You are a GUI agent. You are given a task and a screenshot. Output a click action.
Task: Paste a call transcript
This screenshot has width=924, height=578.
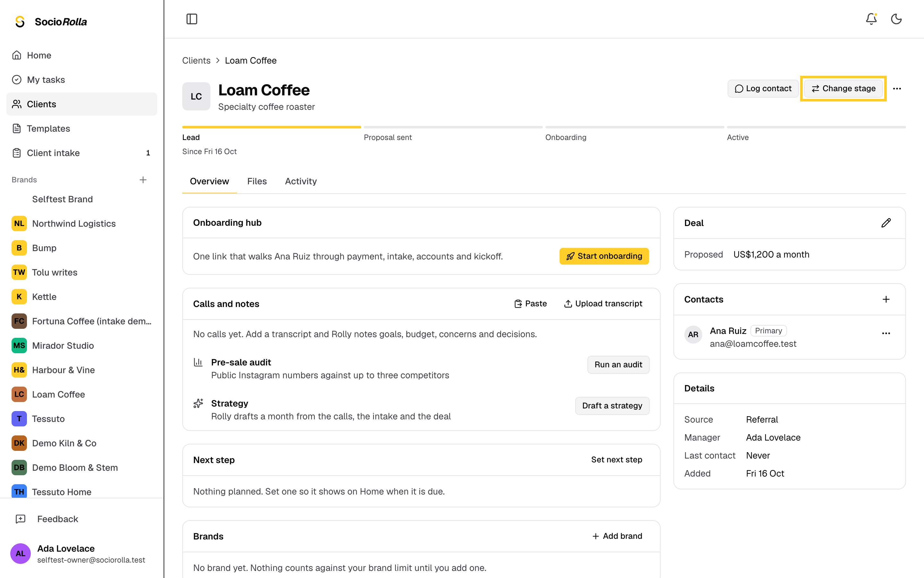pos(530,303)
